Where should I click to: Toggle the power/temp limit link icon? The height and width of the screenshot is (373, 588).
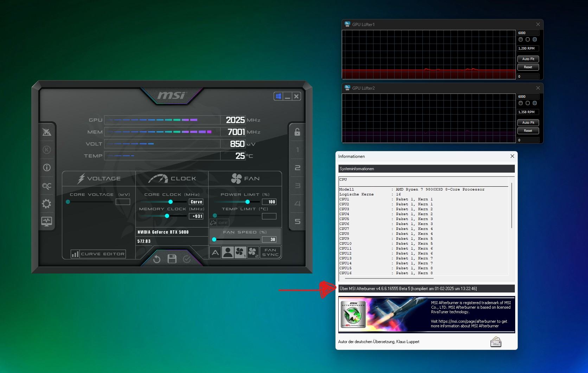coord(213,223)
